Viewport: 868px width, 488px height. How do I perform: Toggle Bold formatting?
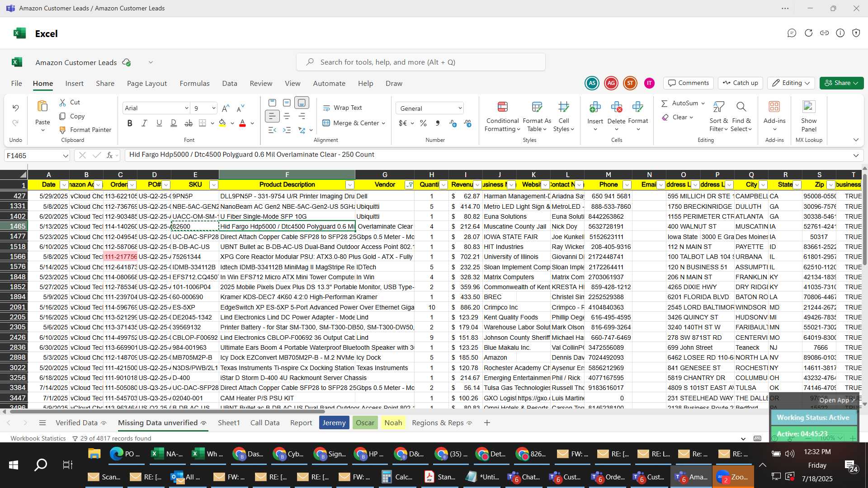130,123
